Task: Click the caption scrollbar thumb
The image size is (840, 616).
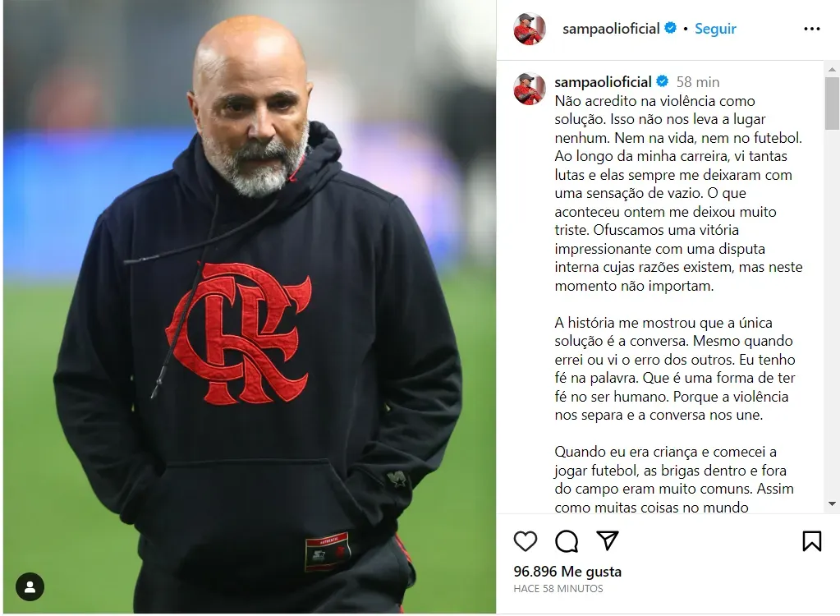Action: tap(832, 103)
